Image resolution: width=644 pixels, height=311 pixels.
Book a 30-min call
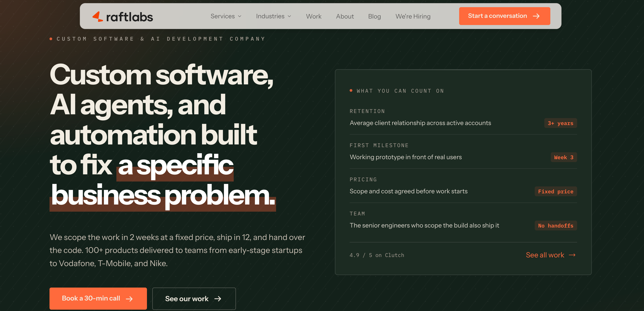[98, 298]
